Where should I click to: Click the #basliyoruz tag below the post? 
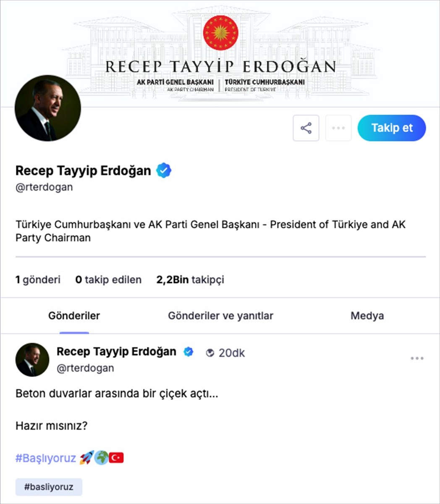49,487
